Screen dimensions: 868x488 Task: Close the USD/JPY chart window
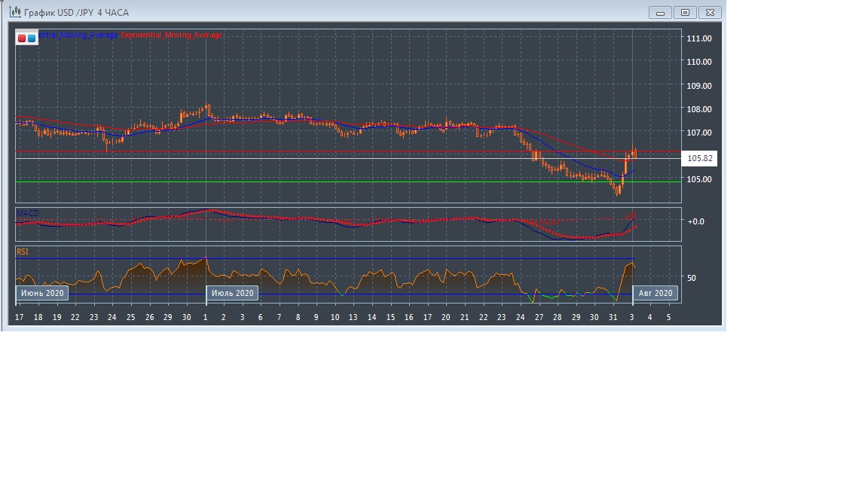pos(711,12)
